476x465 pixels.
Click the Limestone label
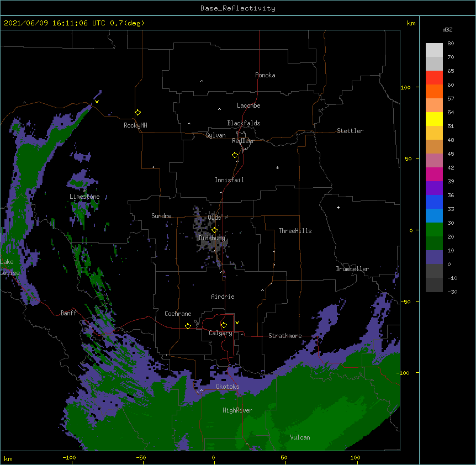pos(84,197)
